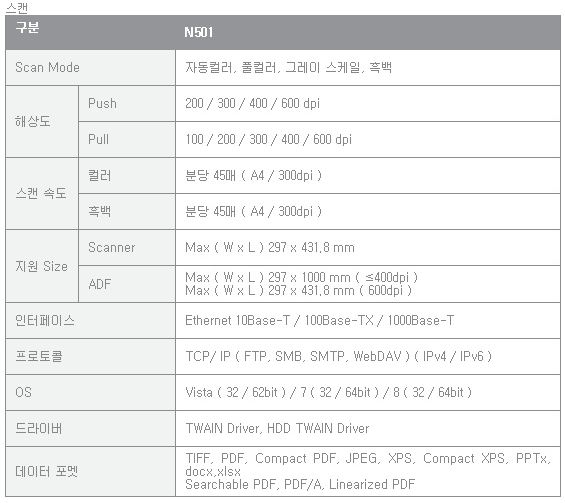Screen dimensions: 565x503
Task: Click the 스캔 속도 category cell
Action: click(x=41, y=193)
